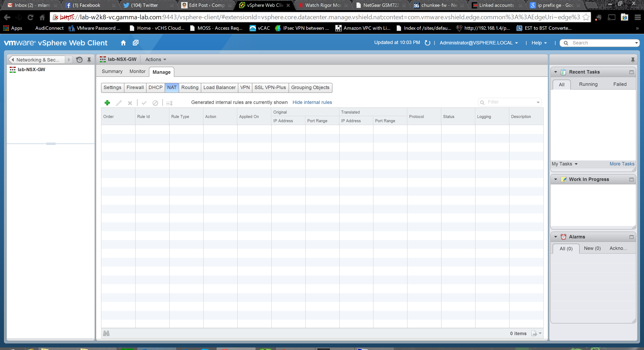This screenshot has height=350, width=644.
Task: Expand the My Tasks dropdown
Action: point(565,164)
